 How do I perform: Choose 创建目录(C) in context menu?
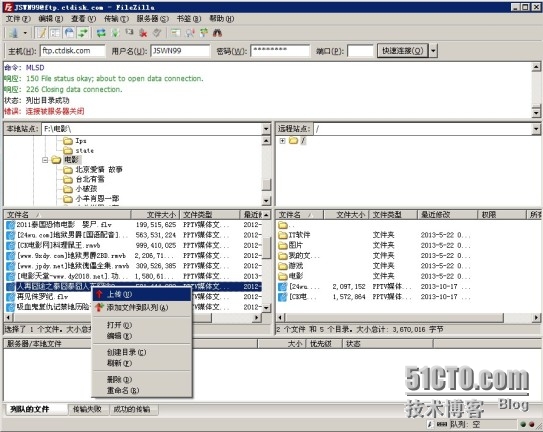click(x=142, y=352)
